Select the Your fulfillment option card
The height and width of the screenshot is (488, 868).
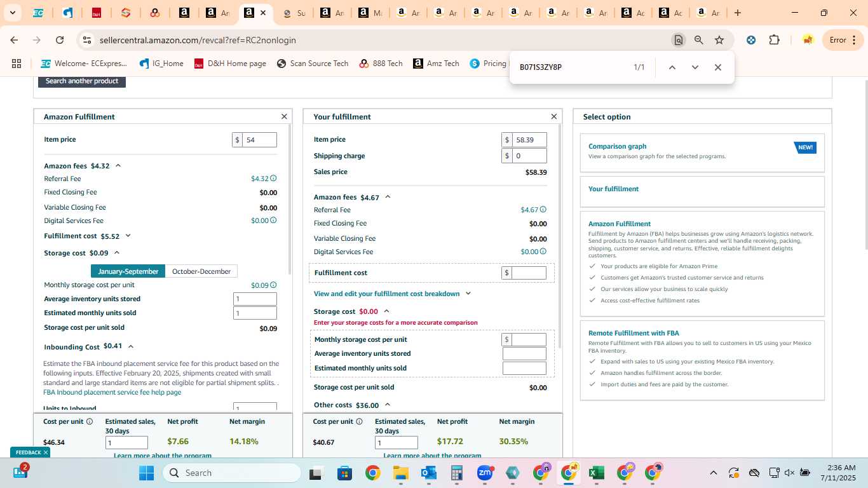click(x=702, y=191)
